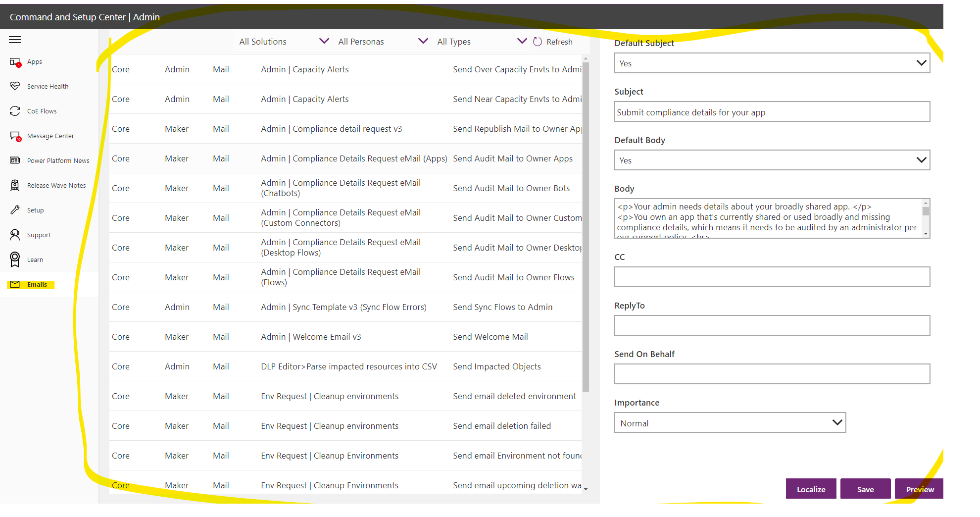This screenshot has width=980, height=517.
Task: Save the email template settings
Action: coord(865,489)
